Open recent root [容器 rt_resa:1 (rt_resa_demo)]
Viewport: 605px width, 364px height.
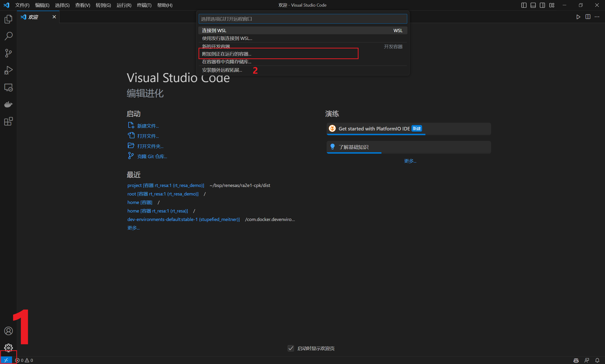(x=163, y=194)
